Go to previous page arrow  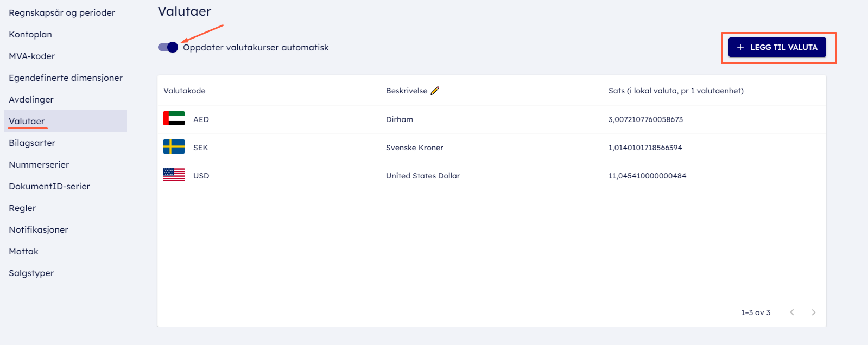pyautogui.click(x=792, y=312)
